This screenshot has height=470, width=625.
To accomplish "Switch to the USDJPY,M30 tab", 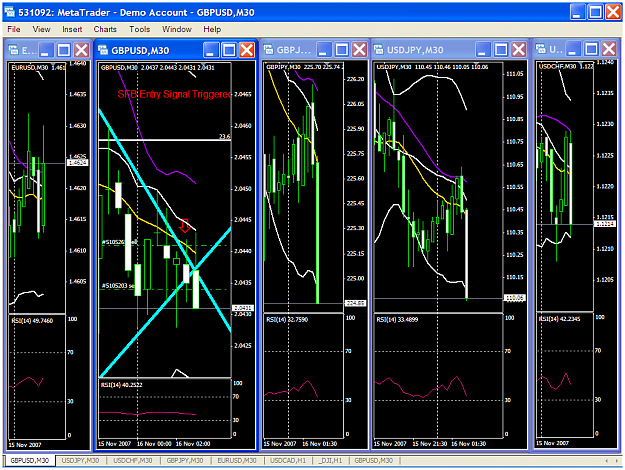I will tap(81, 460).
